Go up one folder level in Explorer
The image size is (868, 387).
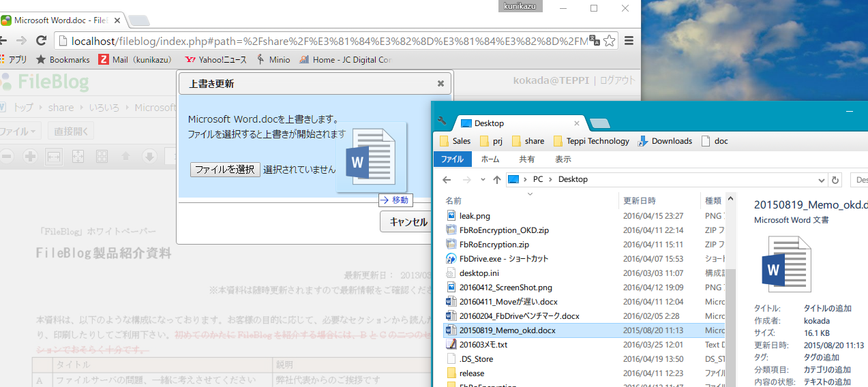497,179
